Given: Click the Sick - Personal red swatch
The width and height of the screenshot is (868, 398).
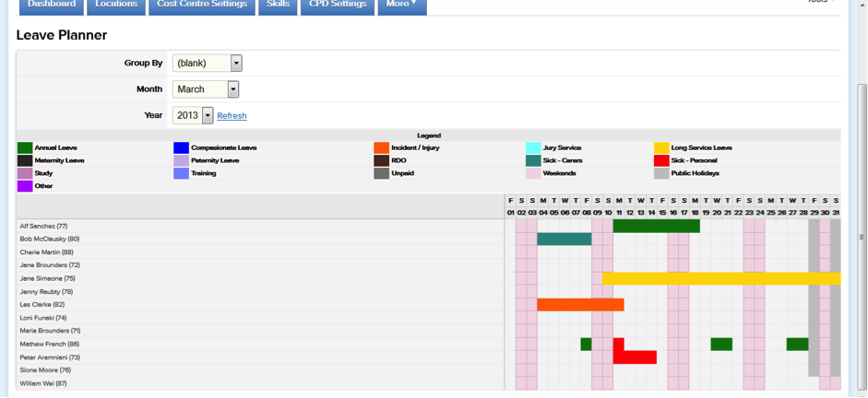Looking at the screenshot, I should [661, 161].
